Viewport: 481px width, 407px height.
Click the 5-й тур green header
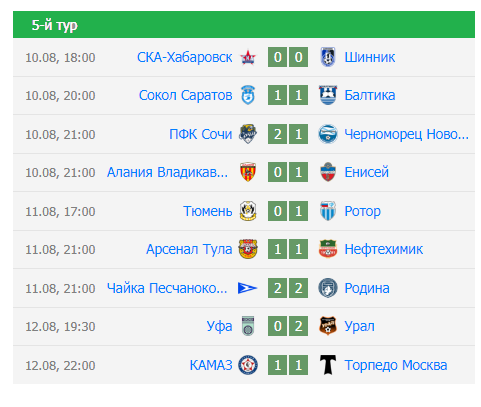(244, 25)
